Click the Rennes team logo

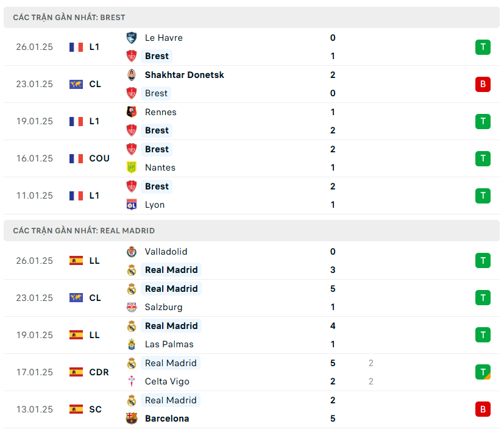[131, 112]
